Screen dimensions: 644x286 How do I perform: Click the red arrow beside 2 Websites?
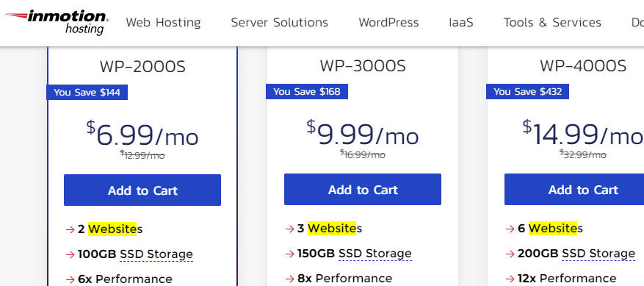click(70, 229)
